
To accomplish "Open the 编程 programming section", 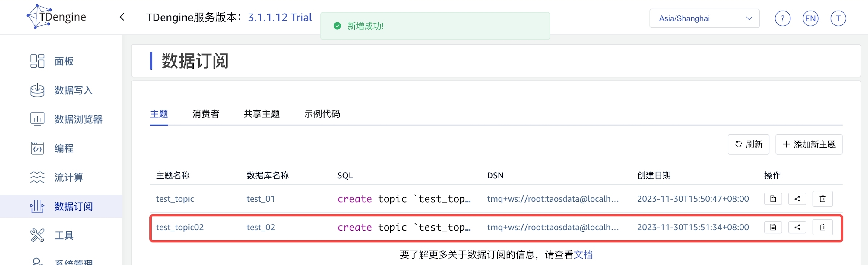I will coord(63,148).
